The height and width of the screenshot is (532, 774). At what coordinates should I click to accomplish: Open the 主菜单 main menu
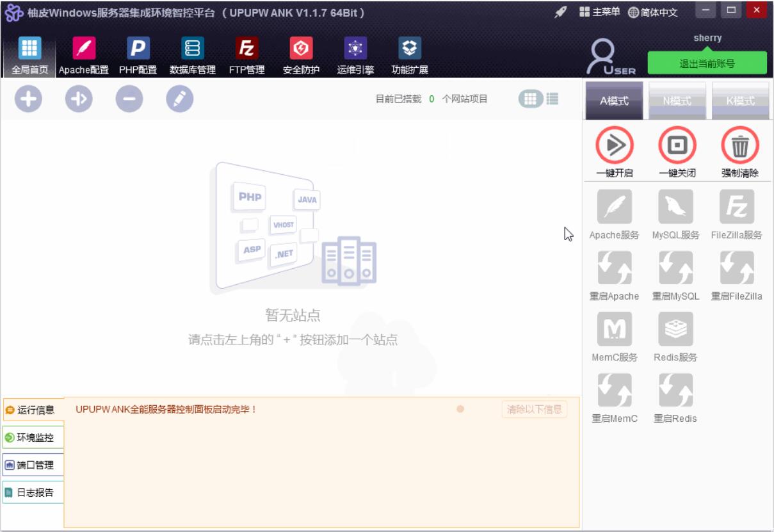pyautogui.click(x=599, y=12)
